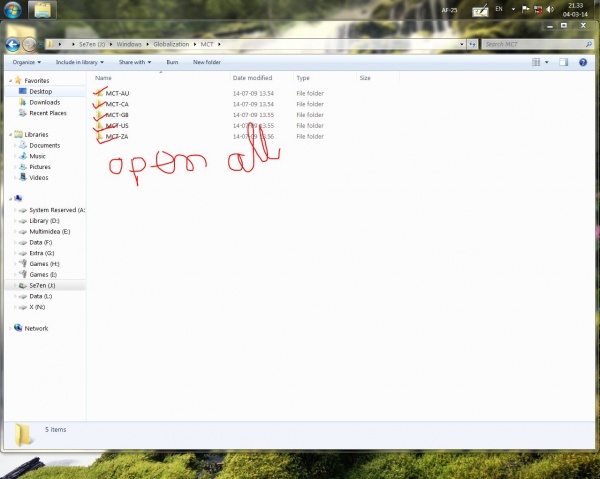Image resolution: width=600 pixels, height=479 pixels.
Task: Select the Computer node icon
Action: click(18, 198)
